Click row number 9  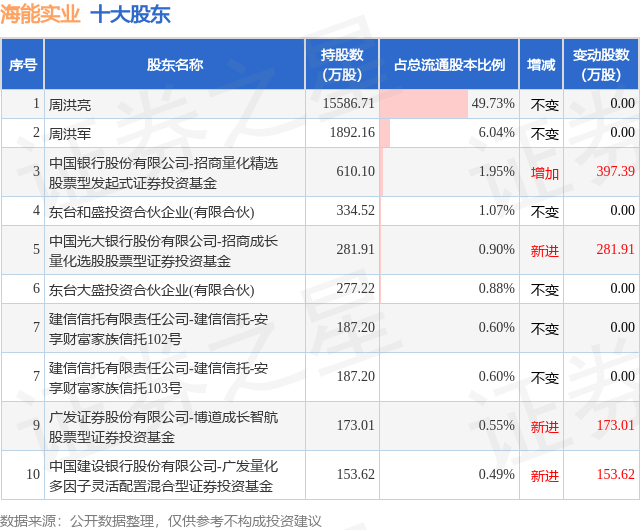(36, 425)
